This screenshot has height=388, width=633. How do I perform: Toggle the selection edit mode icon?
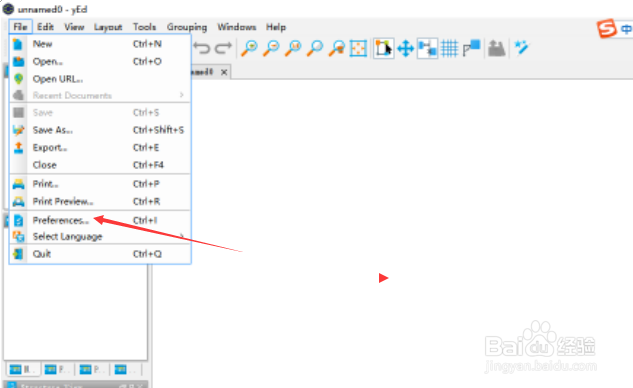coord(384,49)
